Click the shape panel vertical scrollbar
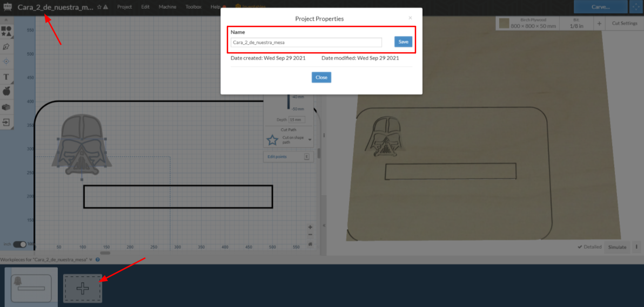The width and height of the screenshot is (644, 307). point(318,153)
